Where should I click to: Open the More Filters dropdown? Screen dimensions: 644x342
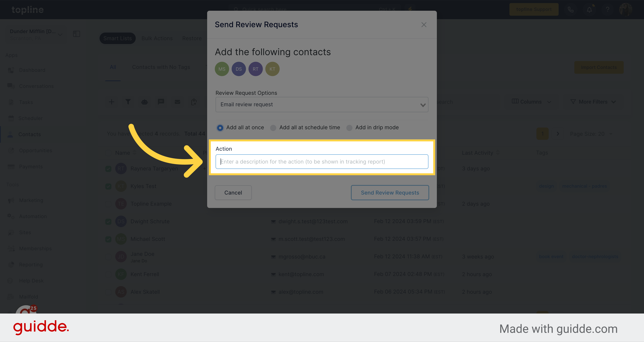tap(593, 102)
